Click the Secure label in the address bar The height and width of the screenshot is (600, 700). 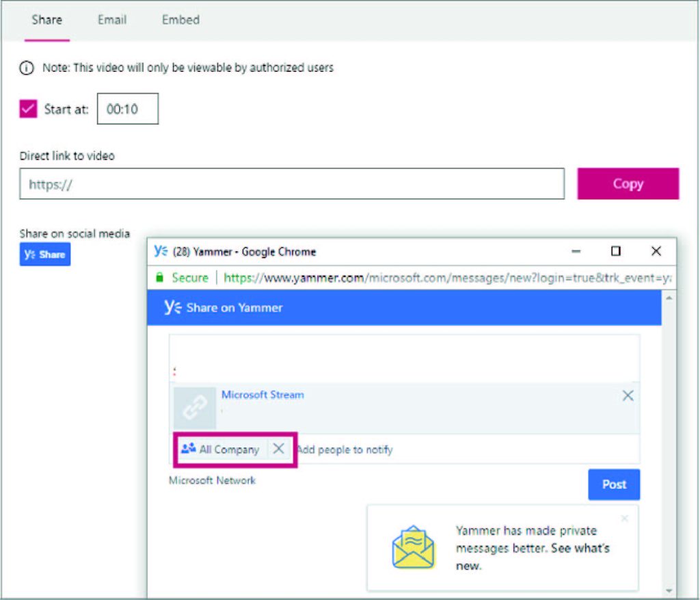[190, 278]
